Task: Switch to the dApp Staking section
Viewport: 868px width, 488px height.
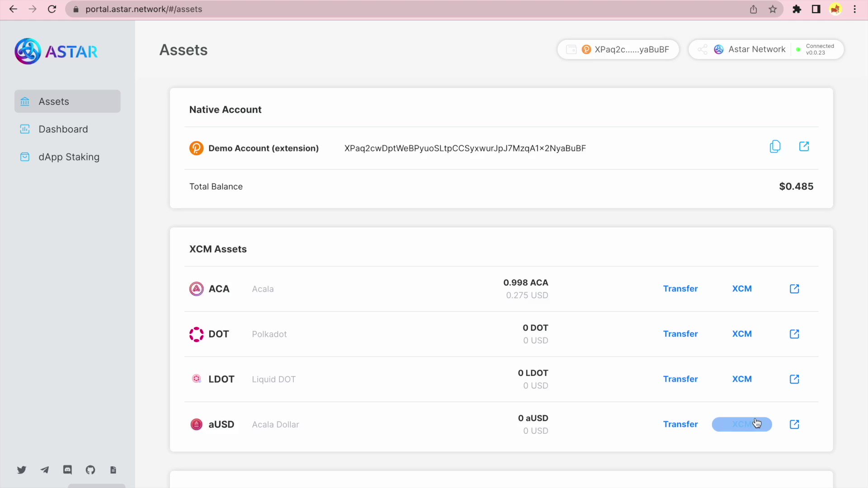Action: click(x=69, y=157)
